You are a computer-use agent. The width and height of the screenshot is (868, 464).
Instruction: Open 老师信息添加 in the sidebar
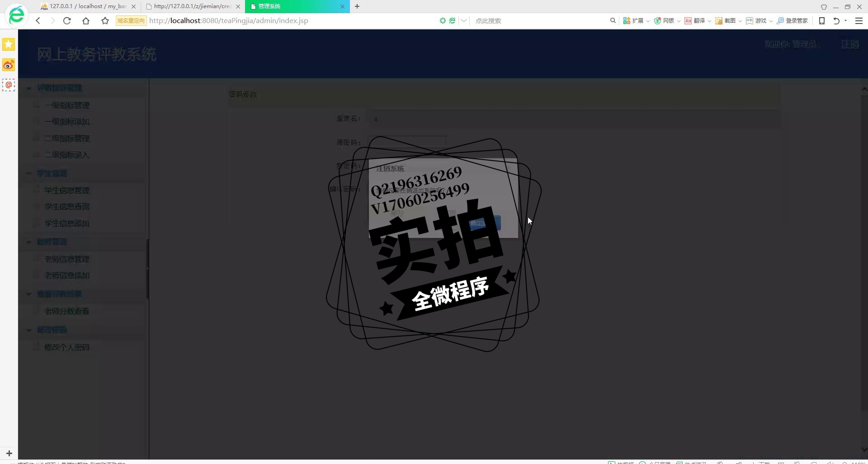(67, 275)
